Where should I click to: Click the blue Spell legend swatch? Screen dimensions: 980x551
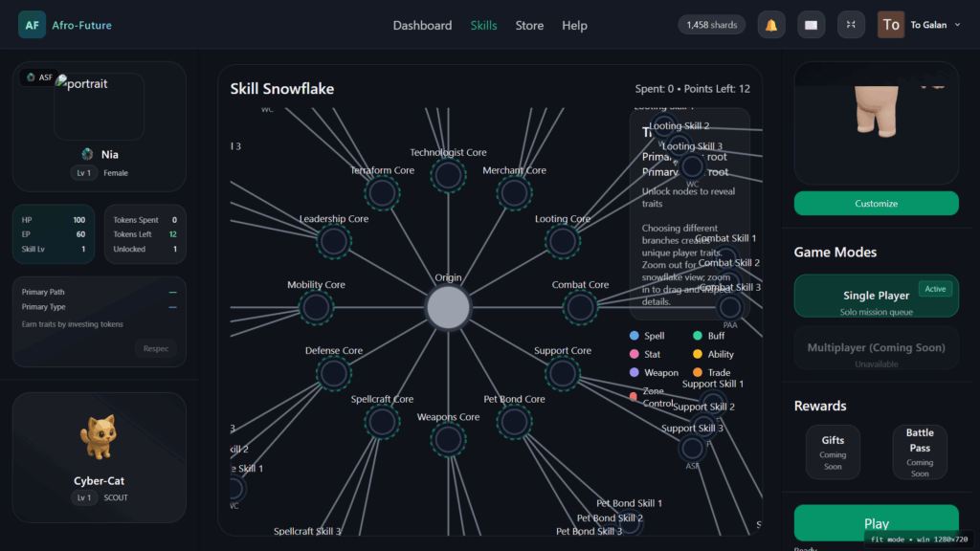tap(634, 336)
